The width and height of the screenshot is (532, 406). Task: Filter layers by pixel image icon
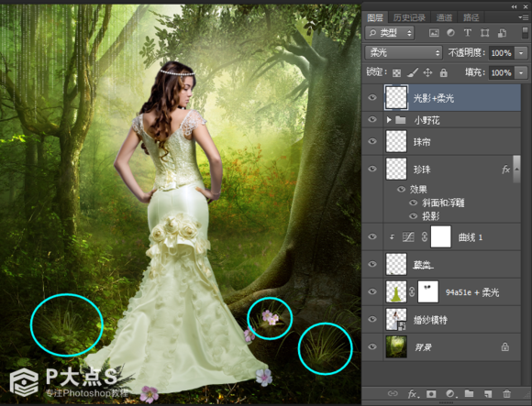pos(434,33)
